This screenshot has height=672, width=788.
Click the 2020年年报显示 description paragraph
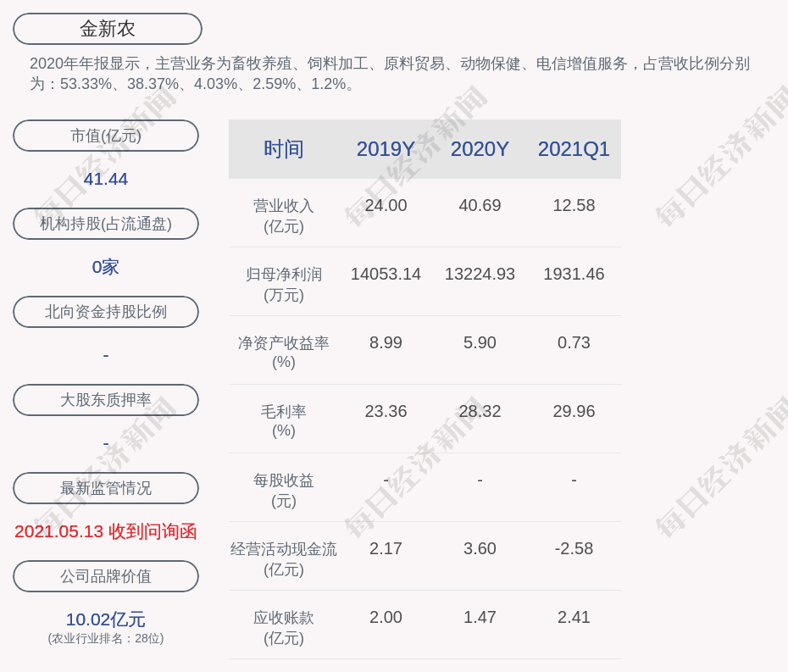point(390,74)
